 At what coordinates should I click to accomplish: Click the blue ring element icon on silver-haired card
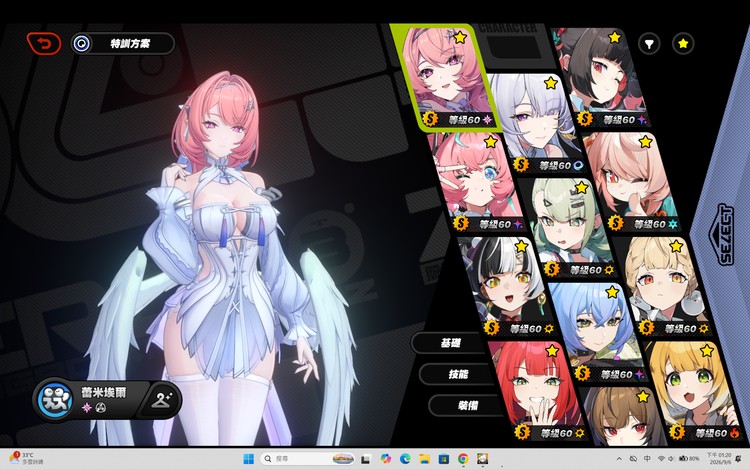(x=578, y=165)
